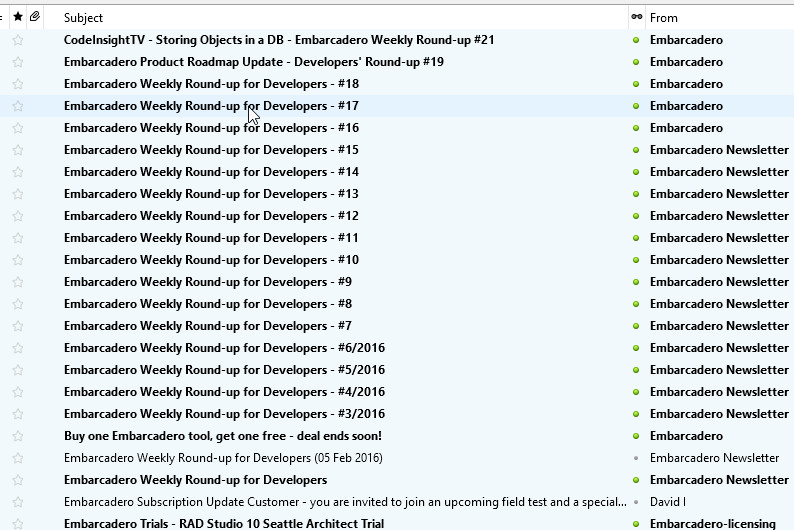Image resolution: width=794 pixels, height=530 pixels.
Task: Star the Round-up #5/2016 message
Action: (18, 370)
